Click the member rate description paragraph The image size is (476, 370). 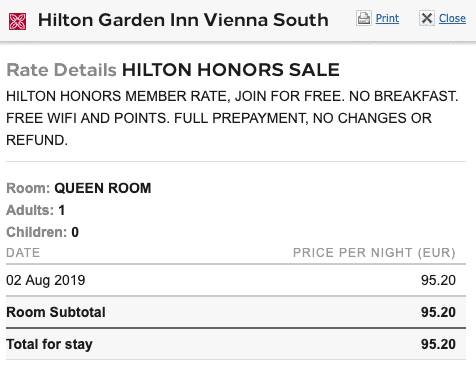coord(232,118)
